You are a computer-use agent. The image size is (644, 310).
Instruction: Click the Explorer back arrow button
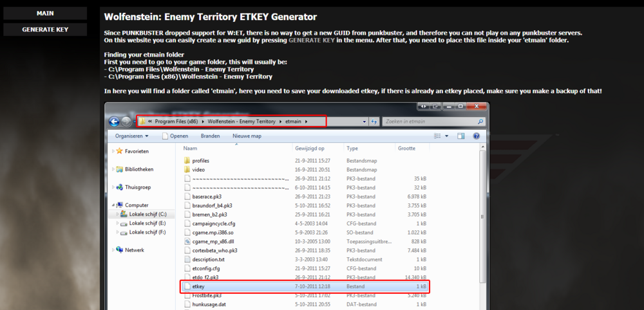coord(114,122)
